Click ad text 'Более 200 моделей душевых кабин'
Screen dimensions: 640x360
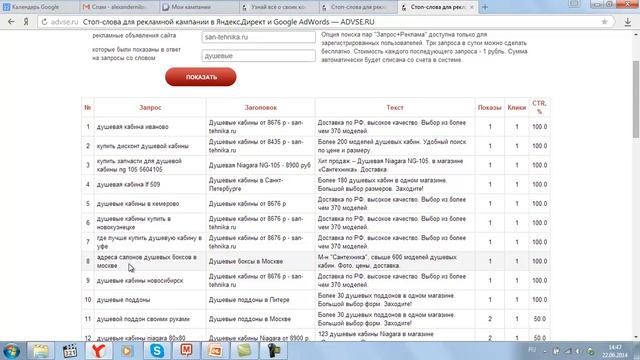tap(392, 146)
